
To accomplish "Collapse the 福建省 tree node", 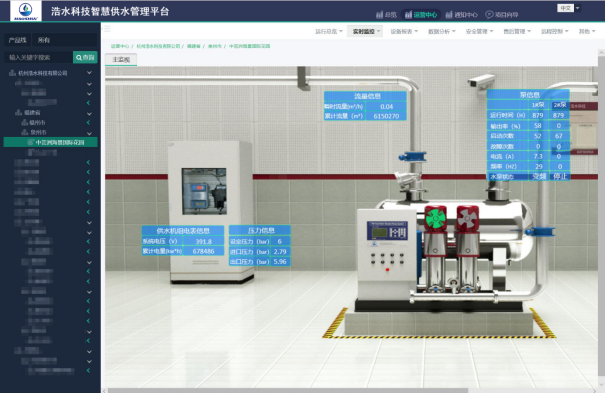I will (x=90, y=113).
